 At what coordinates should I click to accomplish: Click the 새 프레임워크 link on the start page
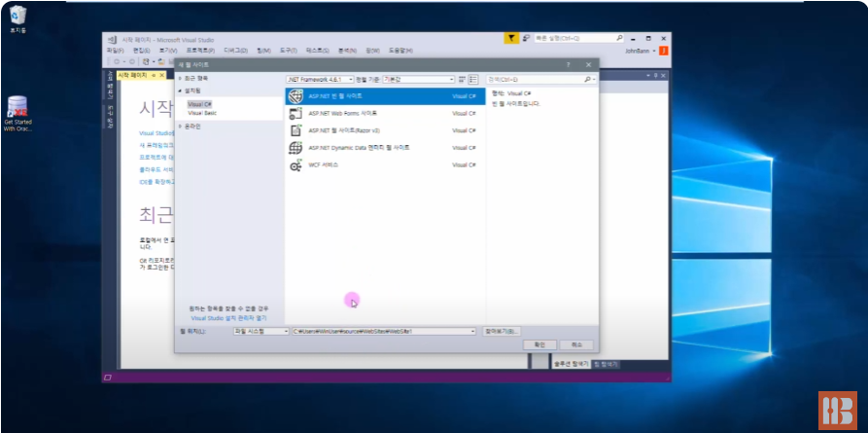[156, 145]
